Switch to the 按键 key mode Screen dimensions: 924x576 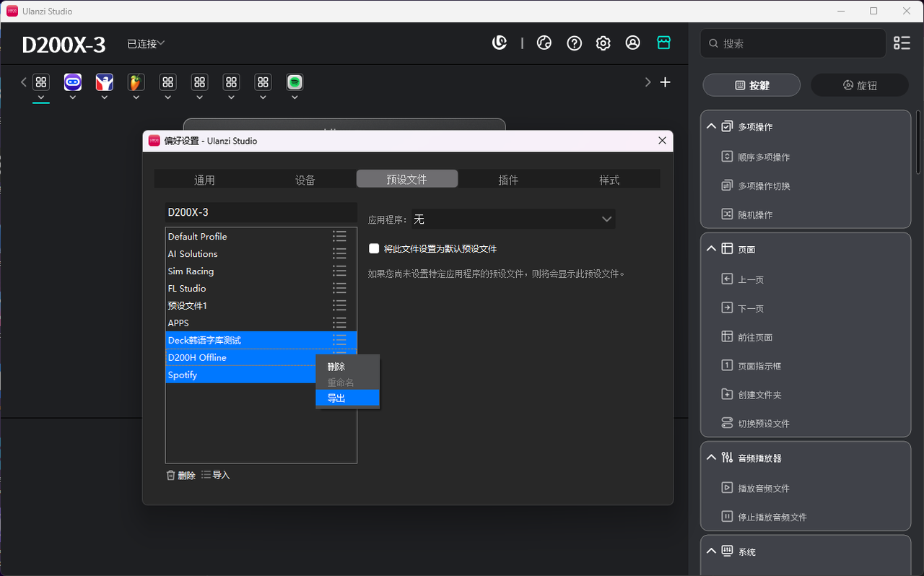click(x=751, y=85)
